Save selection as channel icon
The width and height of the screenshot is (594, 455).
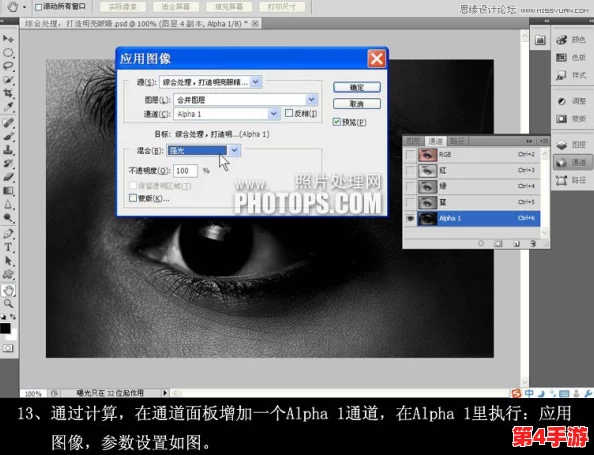(x=498, y=244)
